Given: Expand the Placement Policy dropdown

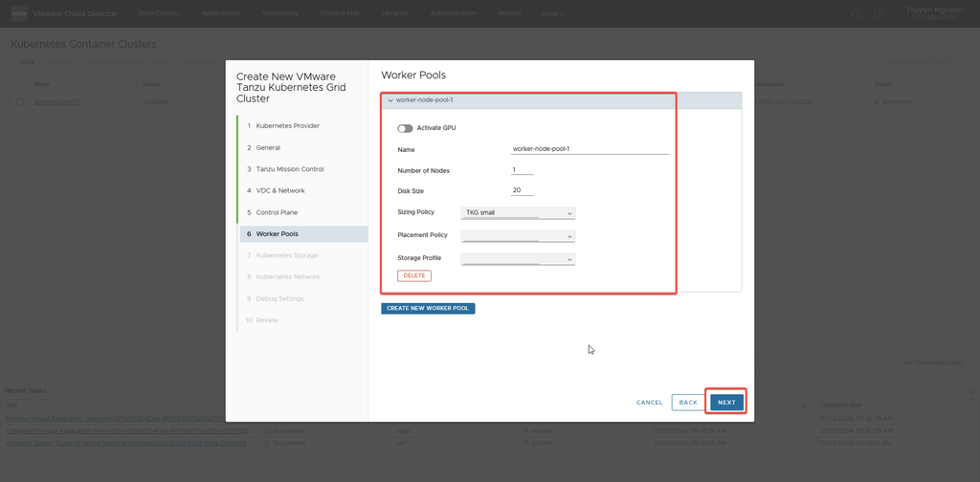Looking at the screenshot, I should pos(518,235).
